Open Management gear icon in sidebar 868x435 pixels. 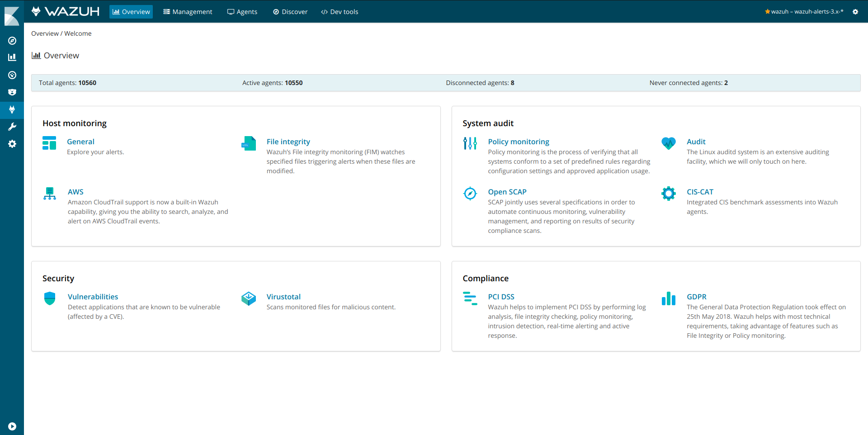12,144
